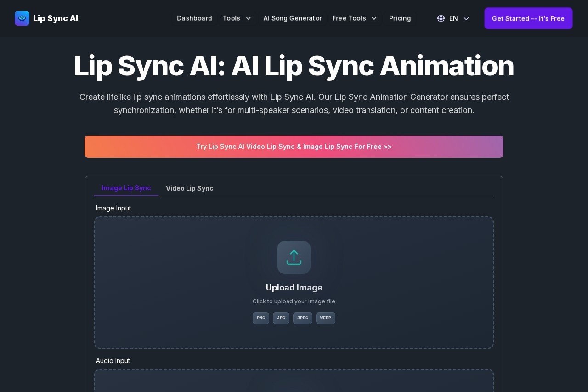Click the WEBP format badge

click(x=326, y=318)
